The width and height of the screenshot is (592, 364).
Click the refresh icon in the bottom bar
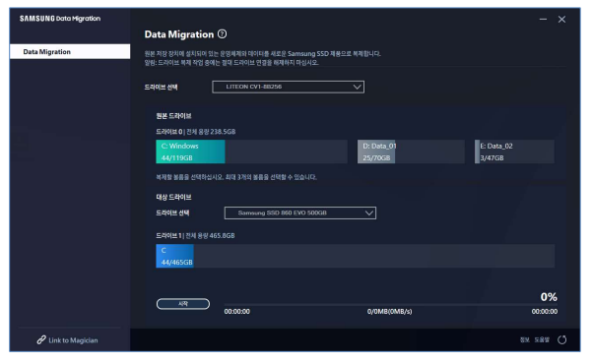(x=561, y=339)
